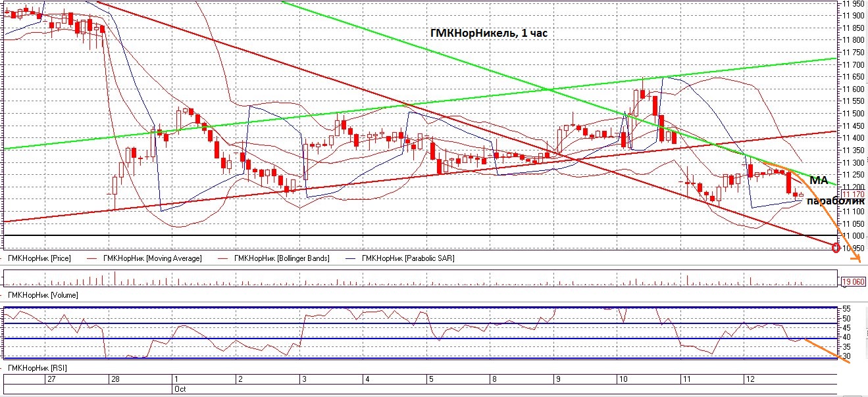The width and height of the screenshot is (868, 397).
Task: Click the Oct month label on the time axis
Action: pos(180,388)
